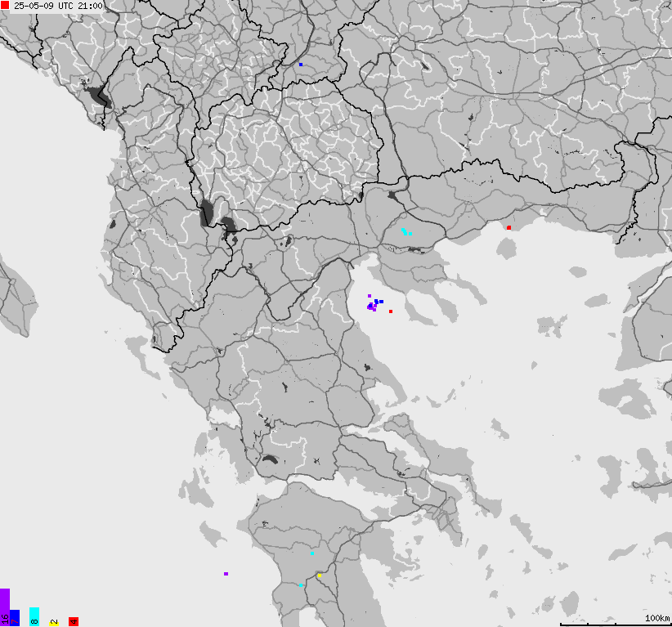The height and width of the screenshot is (627, 672).
Task: Click the blue legend bar labeled 7
Action: (15, 617)
